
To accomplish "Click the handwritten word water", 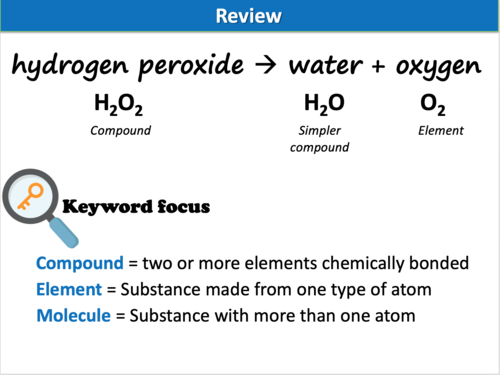I will tap(325, 65).
